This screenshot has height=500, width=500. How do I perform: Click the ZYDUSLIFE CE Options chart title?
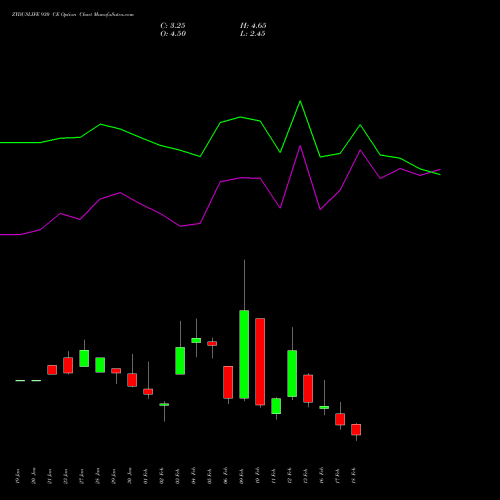[x=73, y=15]
